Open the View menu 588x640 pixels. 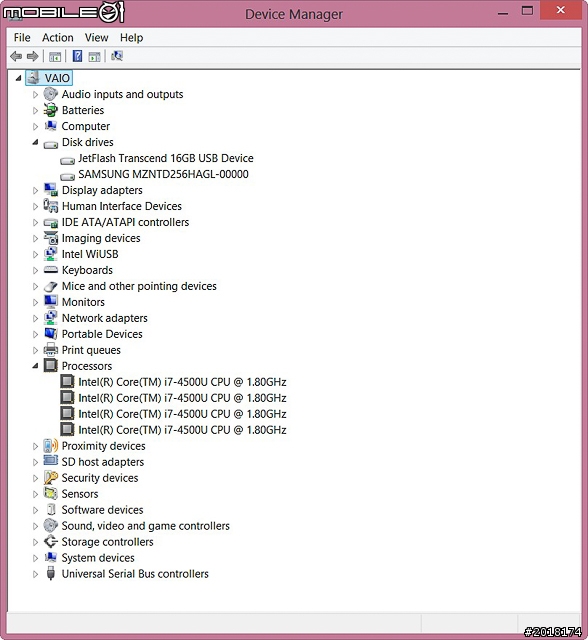[x=96, y=38]
